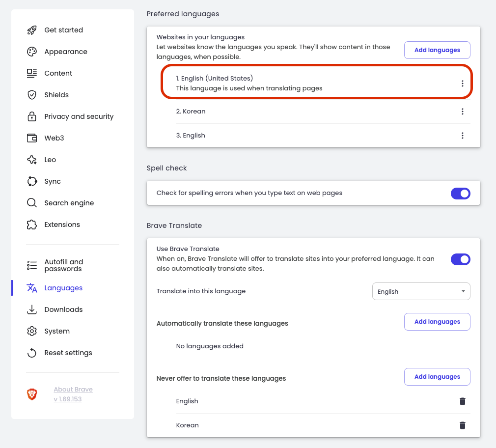Open Get started settings page

pyautogui.click(x=63, y=30)
